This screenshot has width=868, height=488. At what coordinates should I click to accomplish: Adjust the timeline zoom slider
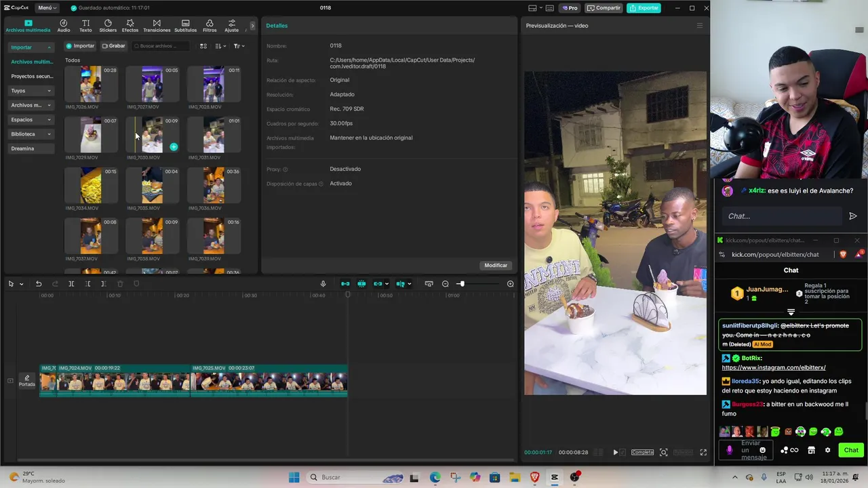pos(461,284)
